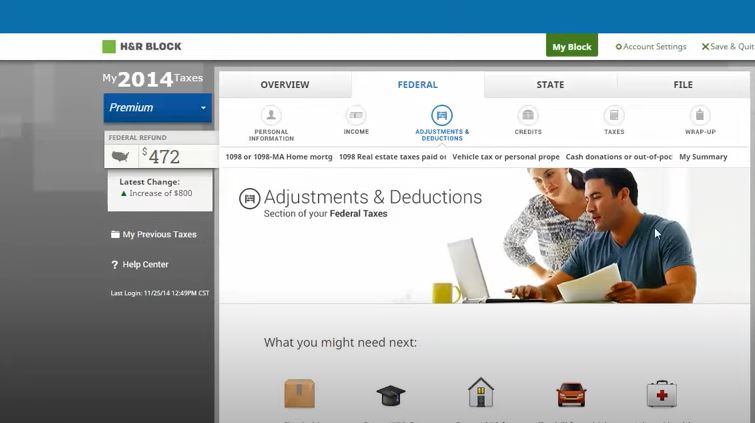Image resolution: width=755 pixels, height=423 pixels.
Task: Click the federal refund amount $472
Action: 161,156
